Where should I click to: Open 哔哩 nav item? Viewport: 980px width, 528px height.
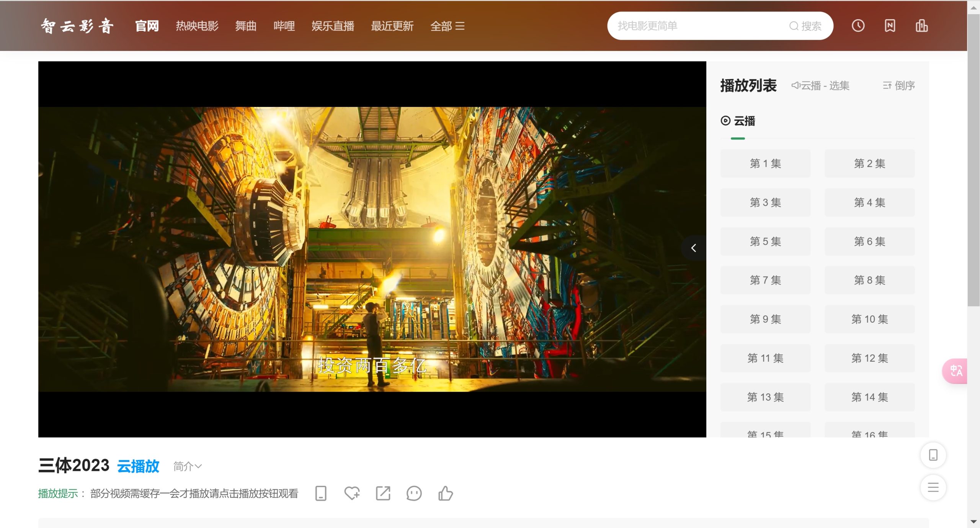click(x=284, y=26)
